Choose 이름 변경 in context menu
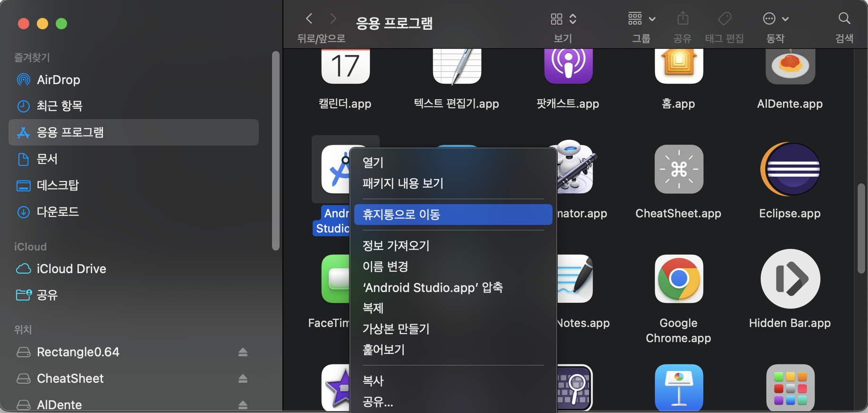This screenshot has height=413, width=868. click(x=453, y=267)
